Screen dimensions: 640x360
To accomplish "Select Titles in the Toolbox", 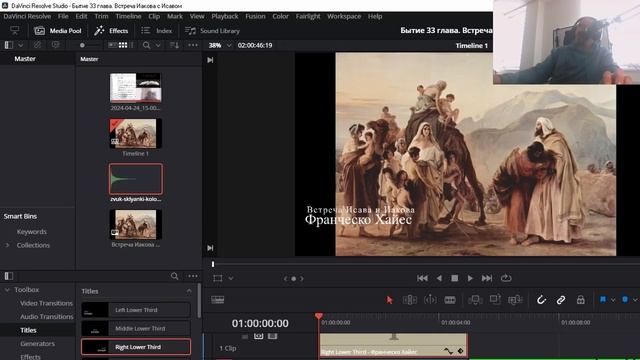I will (x=28, y=330).
